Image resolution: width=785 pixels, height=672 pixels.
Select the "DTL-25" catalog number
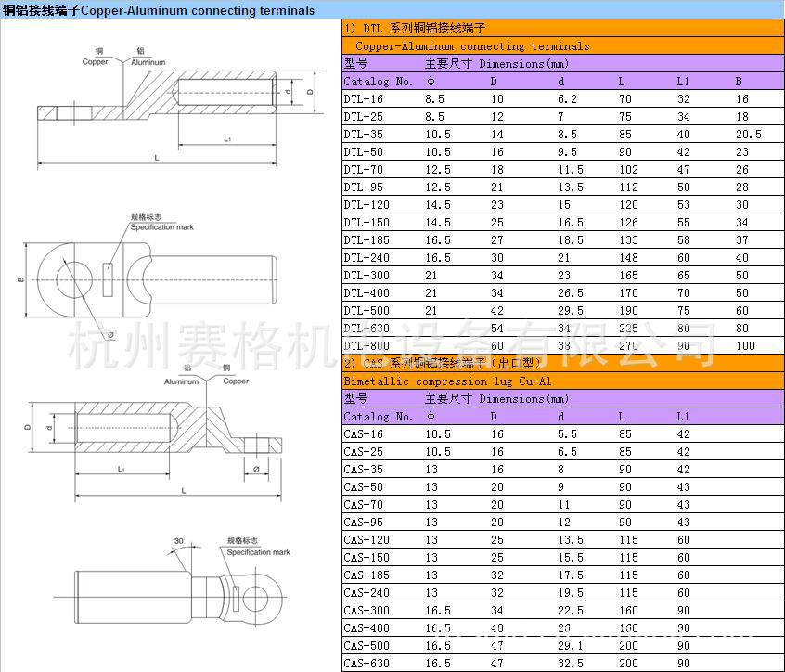tap(363, 117)
